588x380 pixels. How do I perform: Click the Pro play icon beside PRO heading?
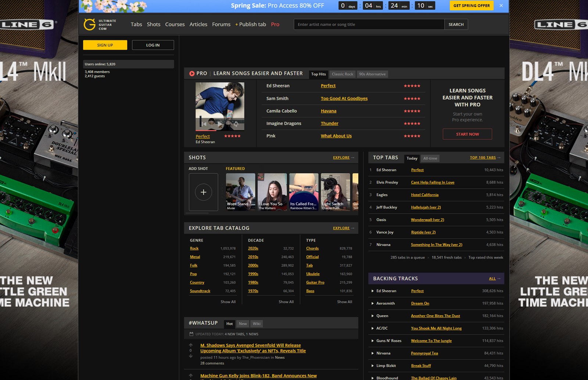click(x=192, y=74)
